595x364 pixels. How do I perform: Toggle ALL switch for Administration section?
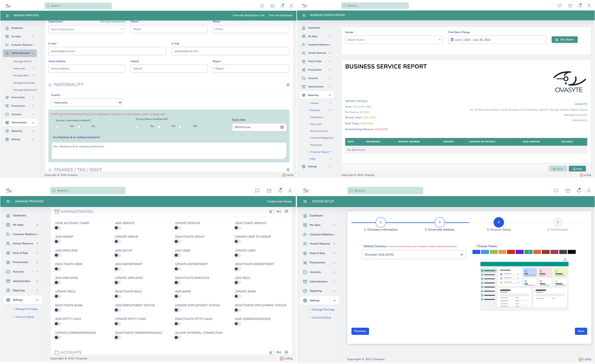tap(272, 212)
